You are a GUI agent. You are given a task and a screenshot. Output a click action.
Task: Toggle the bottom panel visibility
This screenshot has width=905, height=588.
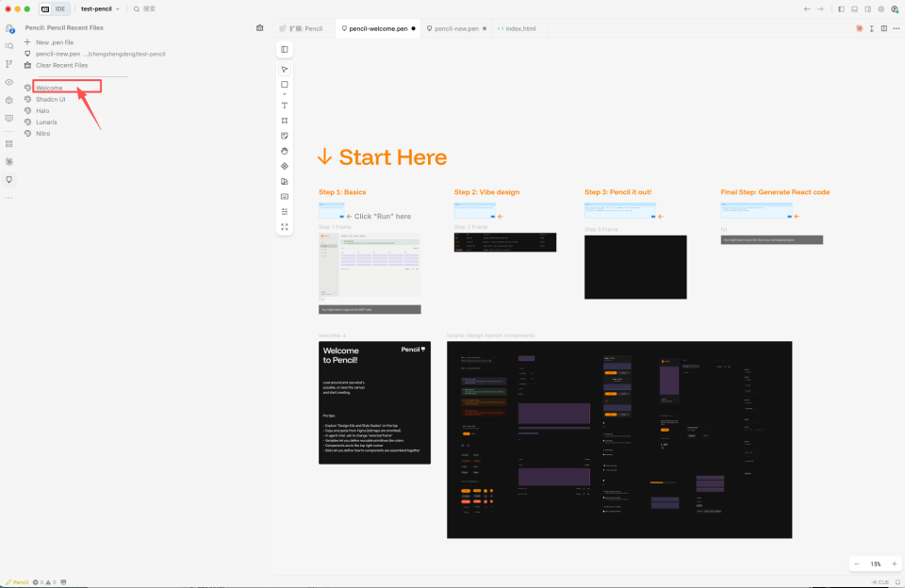click(x=855, y=9)
